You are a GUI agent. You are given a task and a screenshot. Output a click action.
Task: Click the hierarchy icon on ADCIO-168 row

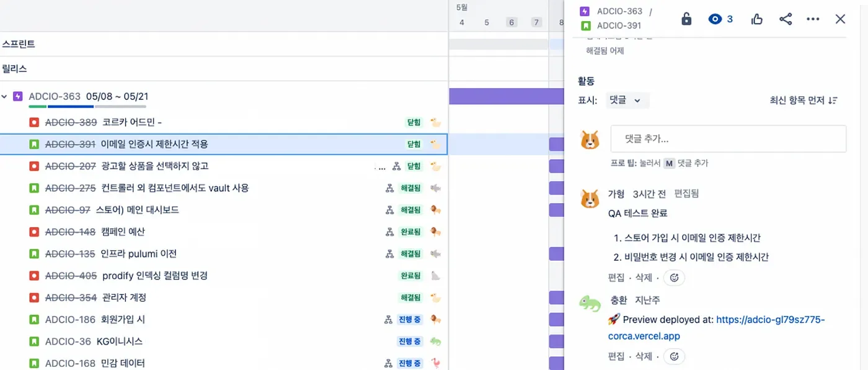point(389,363)
